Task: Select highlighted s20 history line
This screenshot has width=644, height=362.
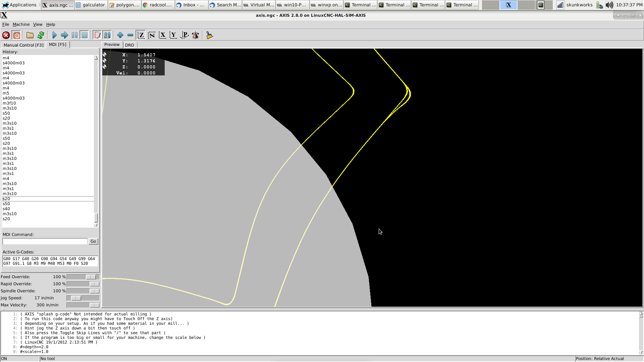Action: (48, 199)
